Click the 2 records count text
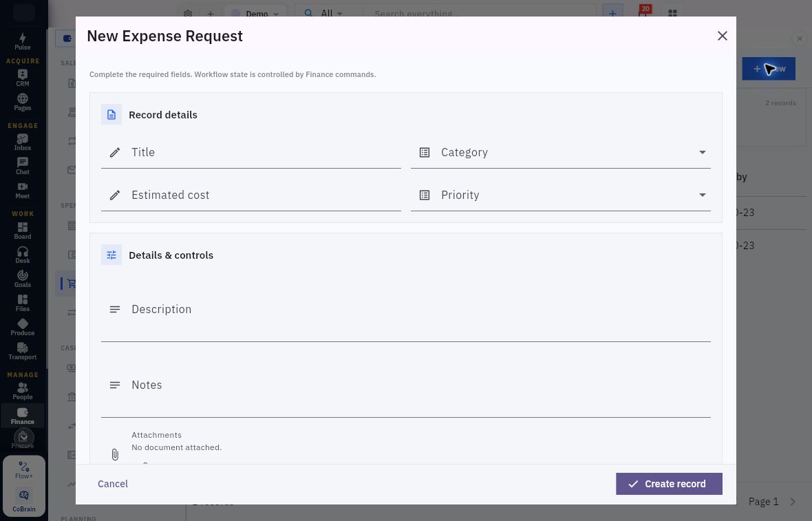This screenshot has height=521, width=812. tap(780, 103)
